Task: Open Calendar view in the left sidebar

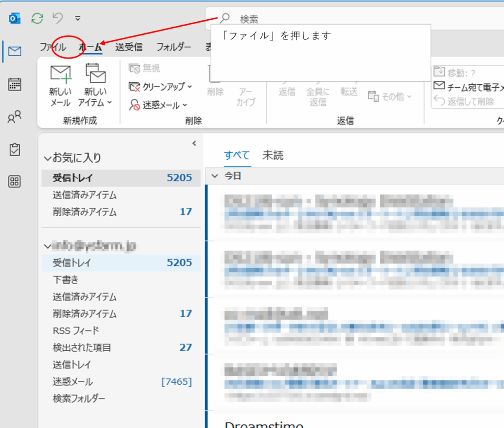Action: tap(15, 84)
